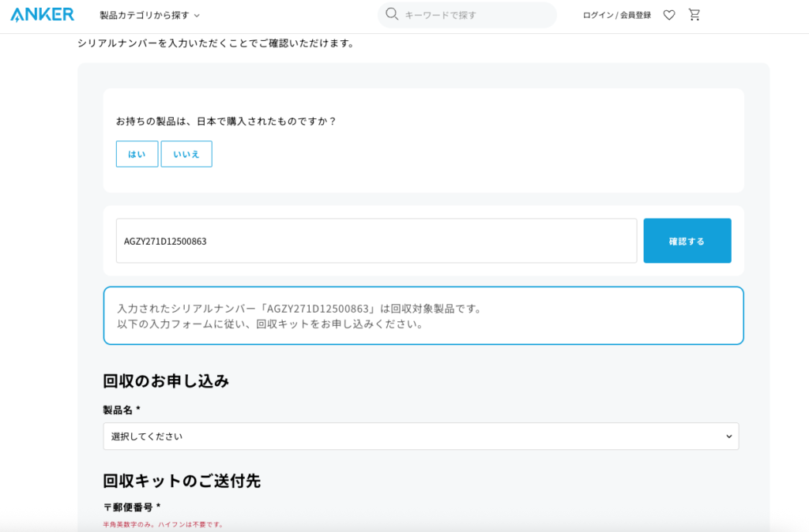The width and height of the screenshot is (809, 532).
Task: Open the shopping cart icon
Action: tap(694, 14)
